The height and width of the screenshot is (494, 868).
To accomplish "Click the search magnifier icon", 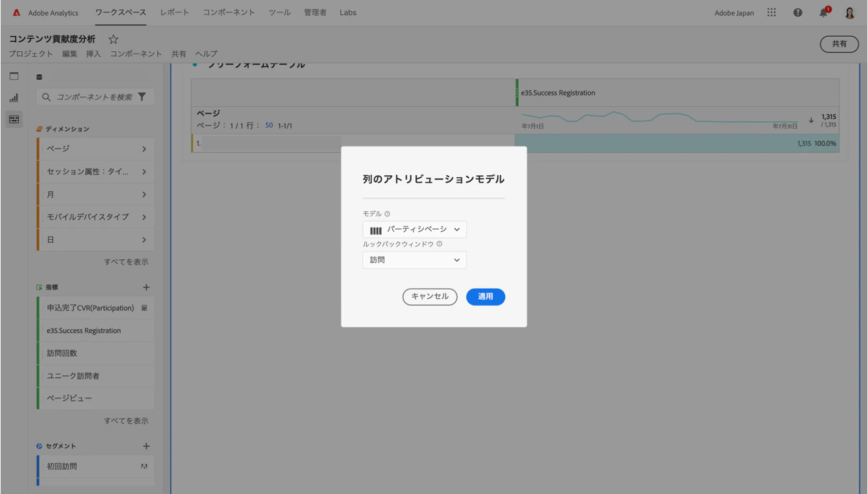I will 46,97.
